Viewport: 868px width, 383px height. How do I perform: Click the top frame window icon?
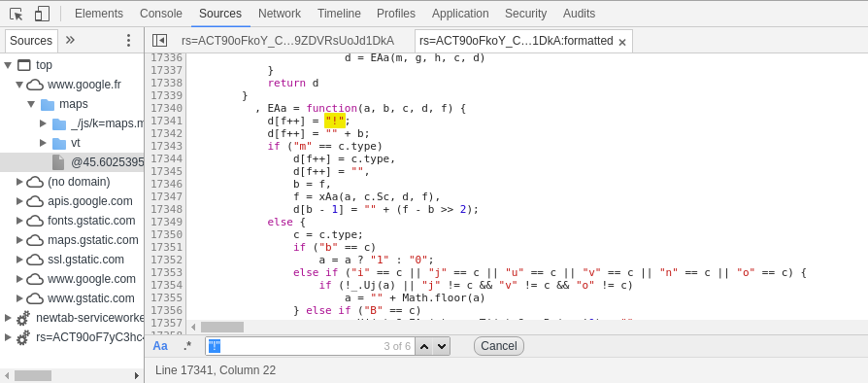pyautogui.click(x=24, y=65)
